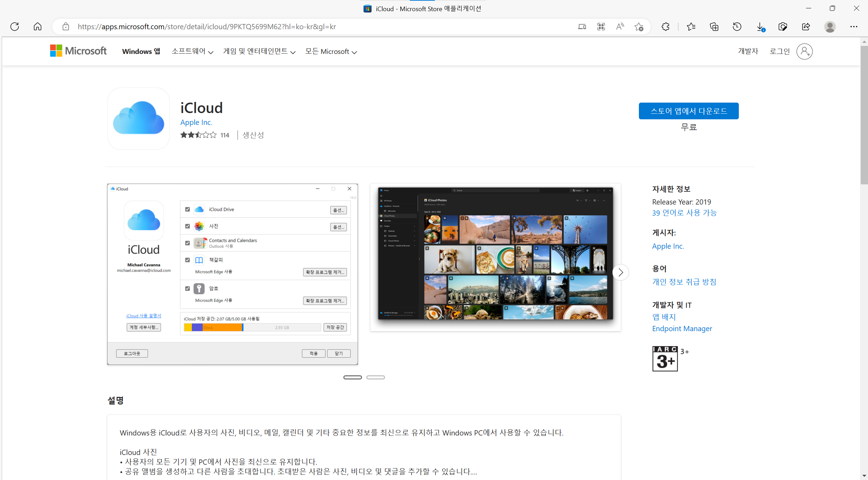Open browser profile avatar
This screenshot has height=480, width=868.
(x=830, y=27)
